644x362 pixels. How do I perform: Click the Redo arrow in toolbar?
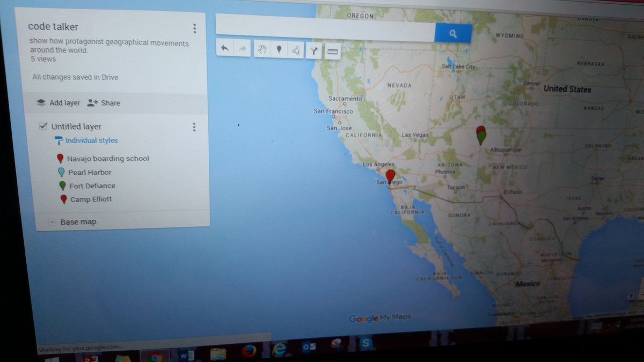242,49
